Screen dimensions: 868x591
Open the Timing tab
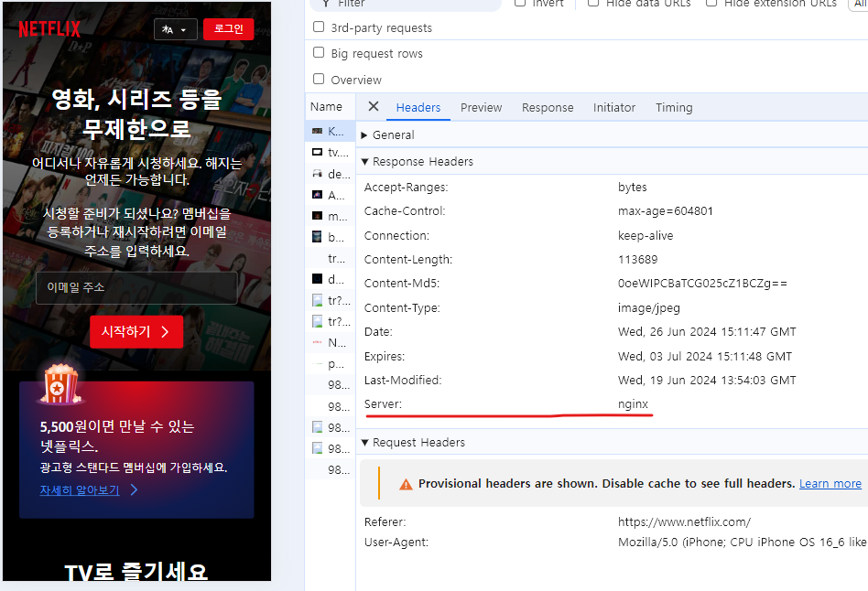coord(673,107)
